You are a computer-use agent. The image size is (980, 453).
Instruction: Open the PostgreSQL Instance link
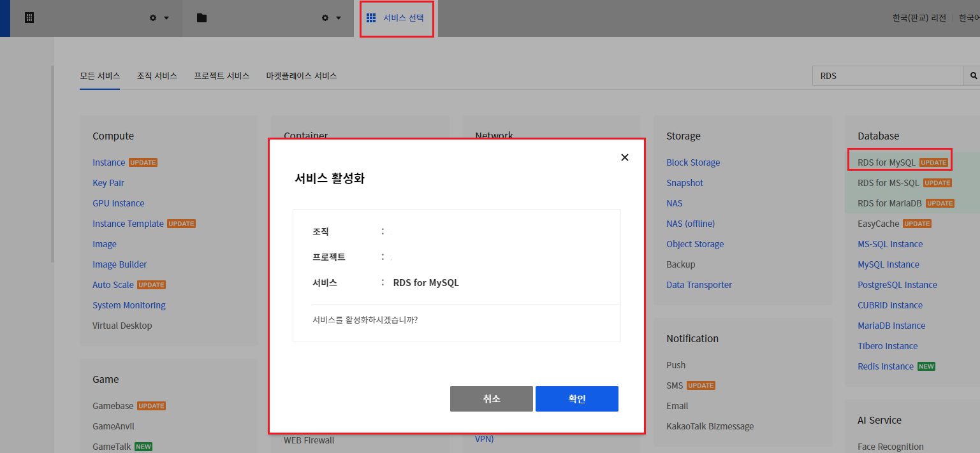(897, 285)
